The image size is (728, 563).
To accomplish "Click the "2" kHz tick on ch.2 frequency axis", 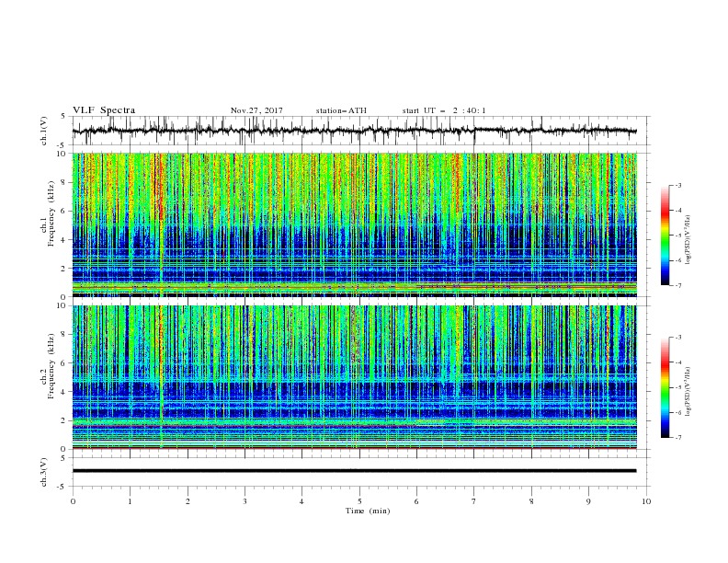I will pyautogui.click(x=65, y=420).
